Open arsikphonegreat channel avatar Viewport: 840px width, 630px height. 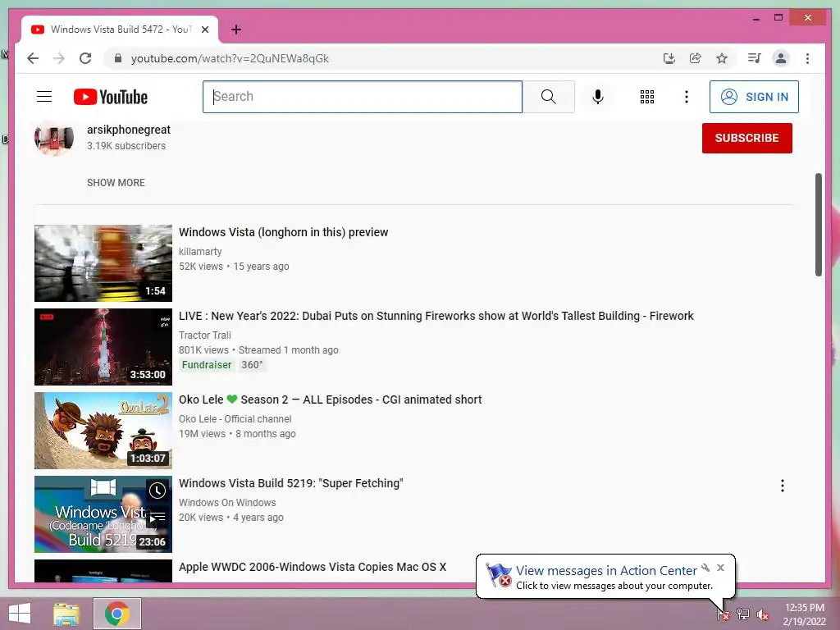54,138
